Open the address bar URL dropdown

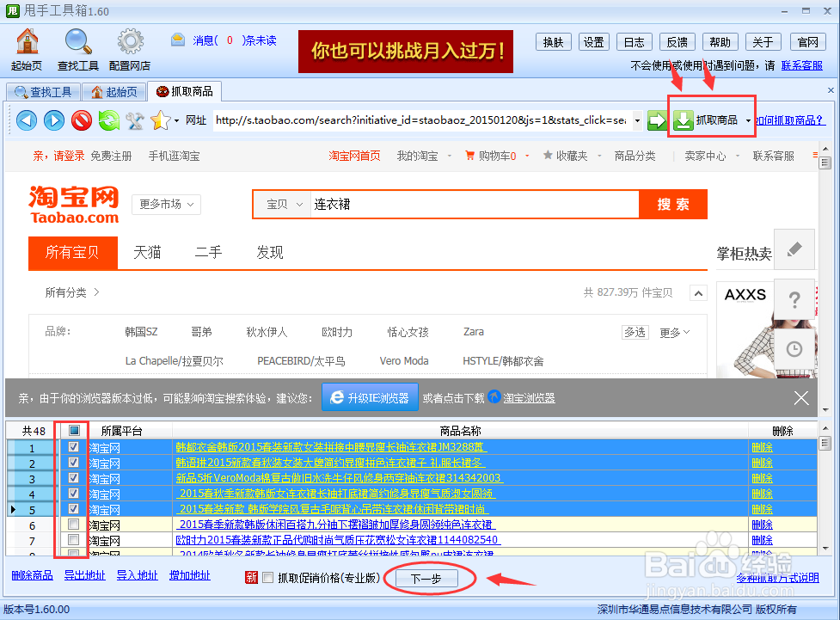tap(636, 120)
